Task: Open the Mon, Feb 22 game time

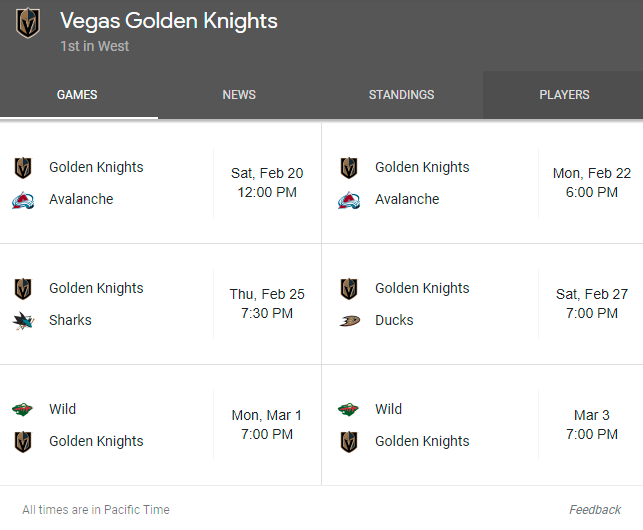Action: point(592,183)
